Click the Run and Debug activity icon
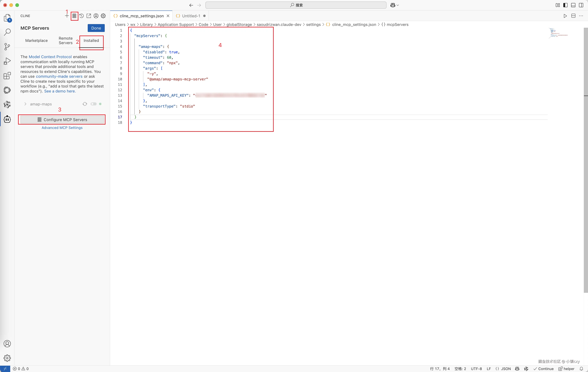The height and width of the screenshot is (372, 588). coord(7,61)
